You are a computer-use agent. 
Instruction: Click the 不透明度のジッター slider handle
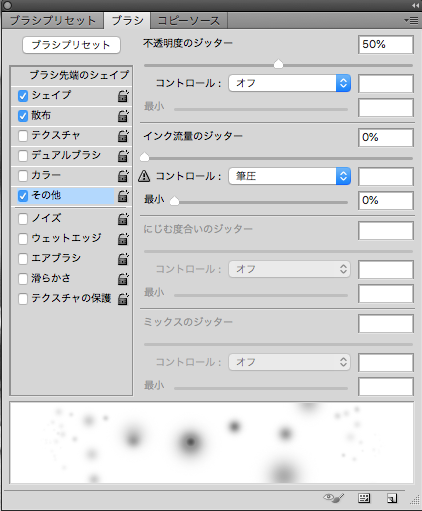[x=278, y=64]
